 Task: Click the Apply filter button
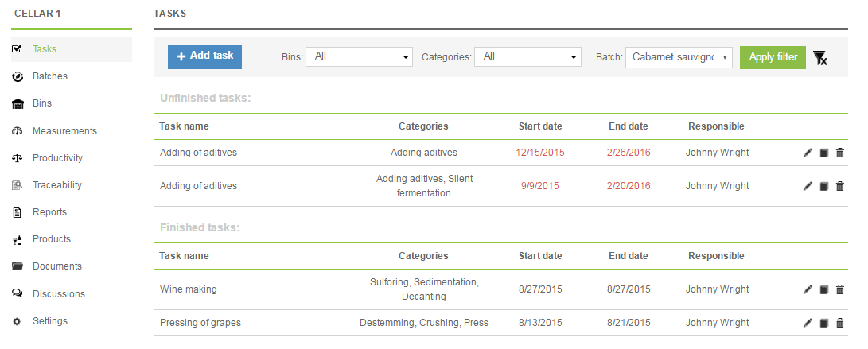tap(773, 57)
